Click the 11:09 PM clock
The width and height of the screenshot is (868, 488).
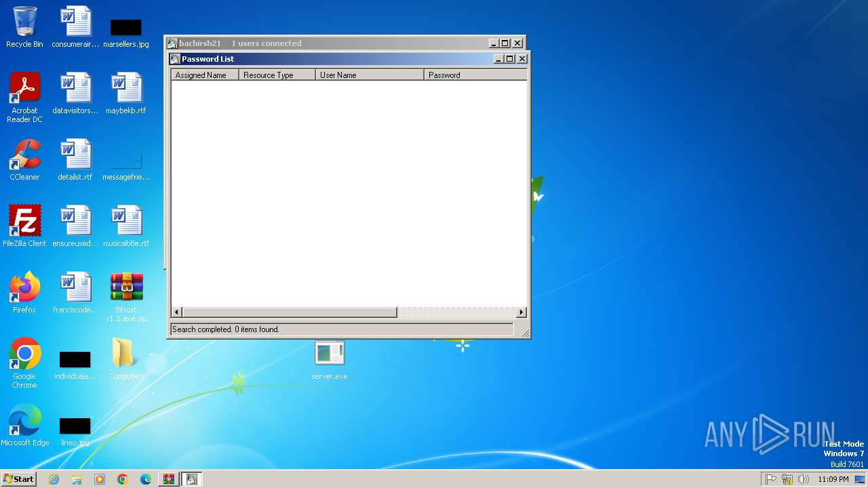(833, 479)
